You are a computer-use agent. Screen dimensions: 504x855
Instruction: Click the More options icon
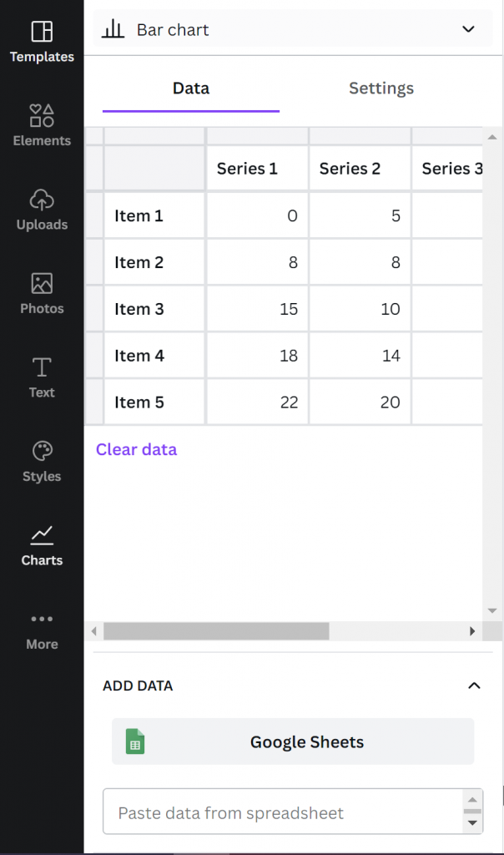coord(42,630)
